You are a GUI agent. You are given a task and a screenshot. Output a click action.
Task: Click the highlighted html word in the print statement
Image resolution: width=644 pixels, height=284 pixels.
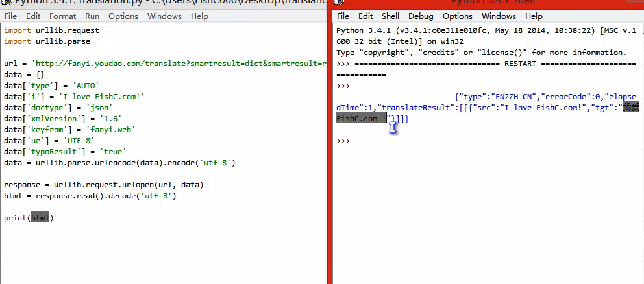click(40, 218)
